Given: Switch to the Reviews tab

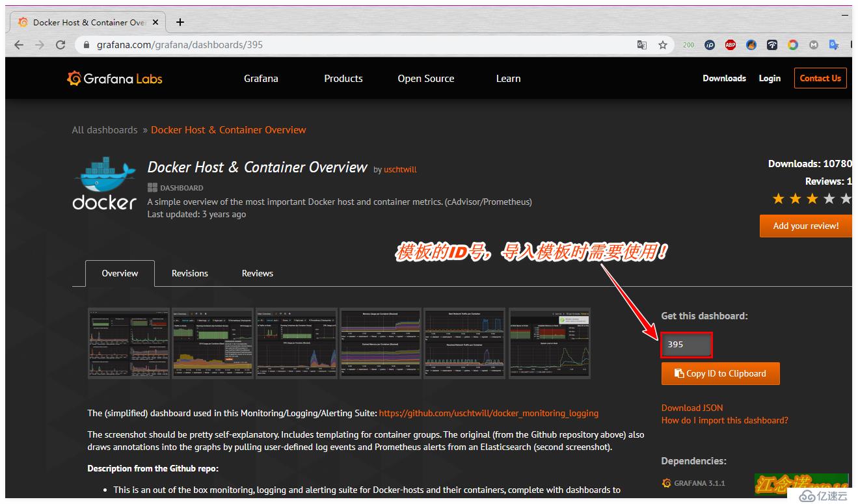Looking at the screenshot, I should [x=258, y=274].
